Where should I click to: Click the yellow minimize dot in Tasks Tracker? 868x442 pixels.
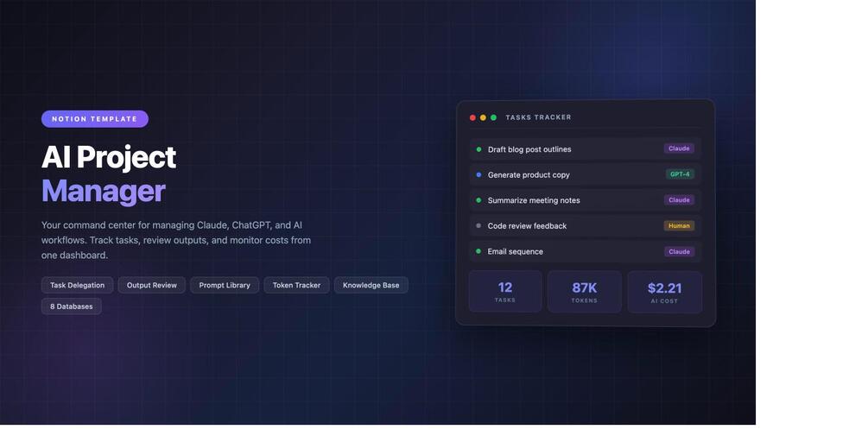point(484,117)
